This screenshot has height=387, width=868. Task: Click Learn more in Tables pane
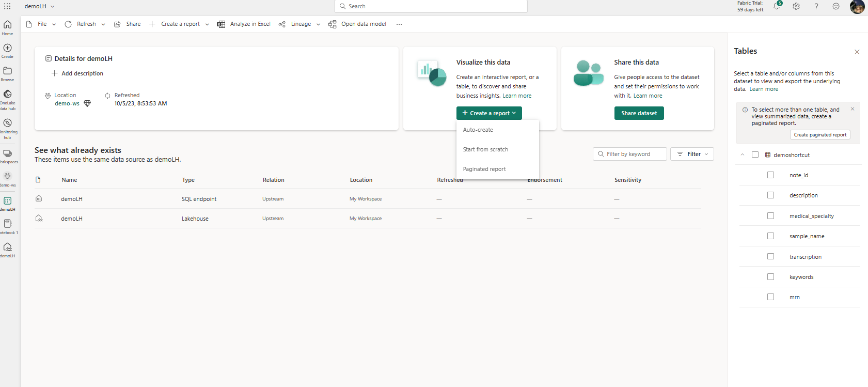point(764,89)
